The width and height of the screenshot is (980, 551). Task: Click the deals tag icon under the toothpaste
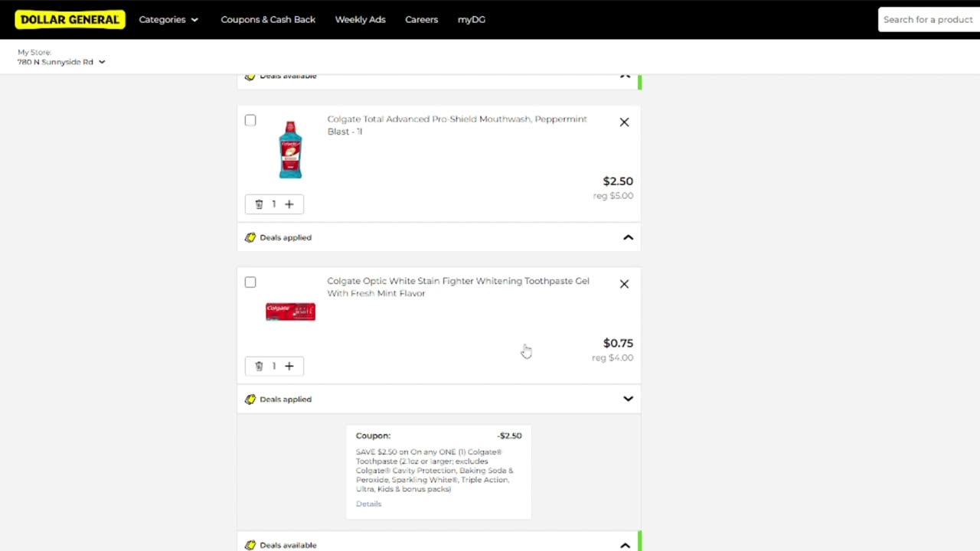click(x=250, y=399)
